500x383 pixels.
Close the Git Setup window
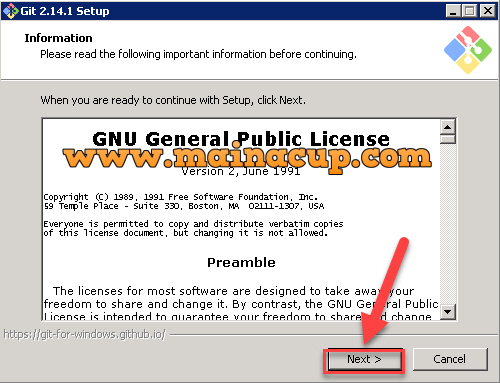488,11
